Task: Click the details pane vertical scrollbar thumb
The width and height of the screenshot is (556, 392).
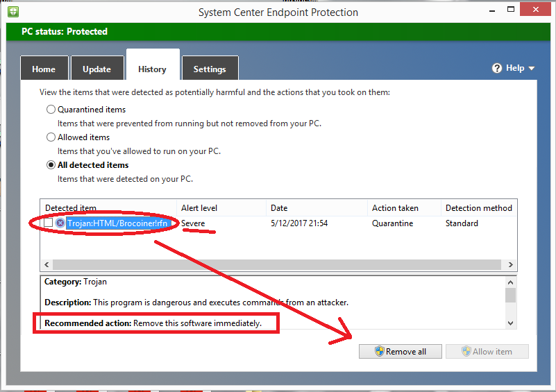Action: coord(510,296)
